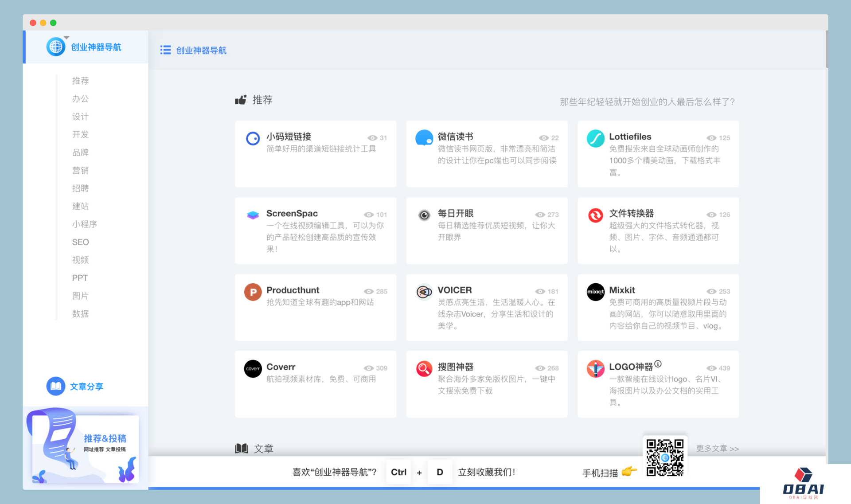
Task: Click the view count eye on Coverr card
Action: point(368,368)
